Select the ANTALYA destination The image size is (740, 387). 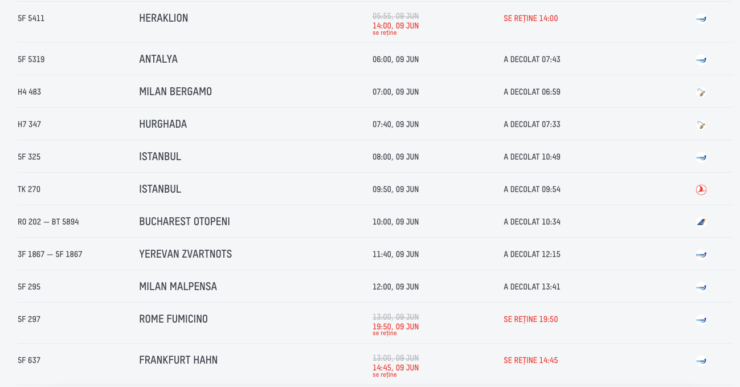tap(158, 59)
